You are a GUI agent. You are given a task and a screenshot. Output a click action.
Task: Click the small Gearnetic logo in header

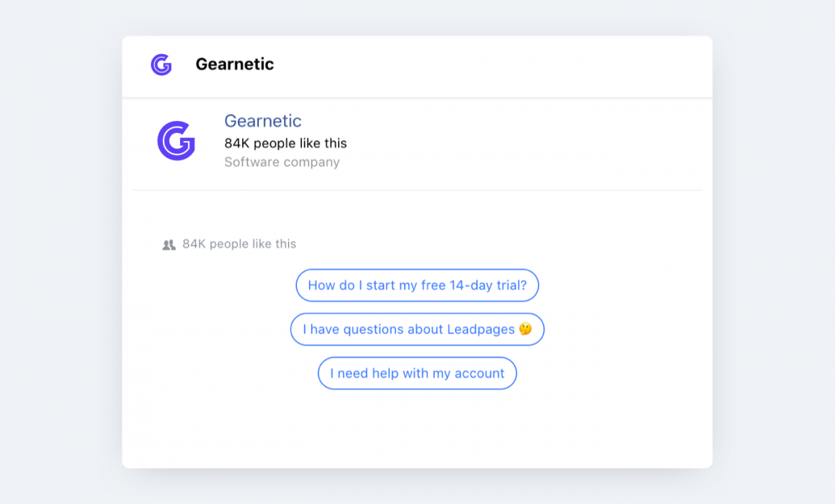[161, 65]
